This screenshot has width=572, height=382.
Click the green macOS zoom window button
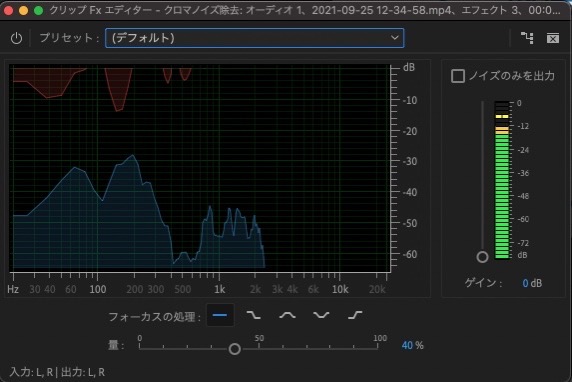(38, 10)
